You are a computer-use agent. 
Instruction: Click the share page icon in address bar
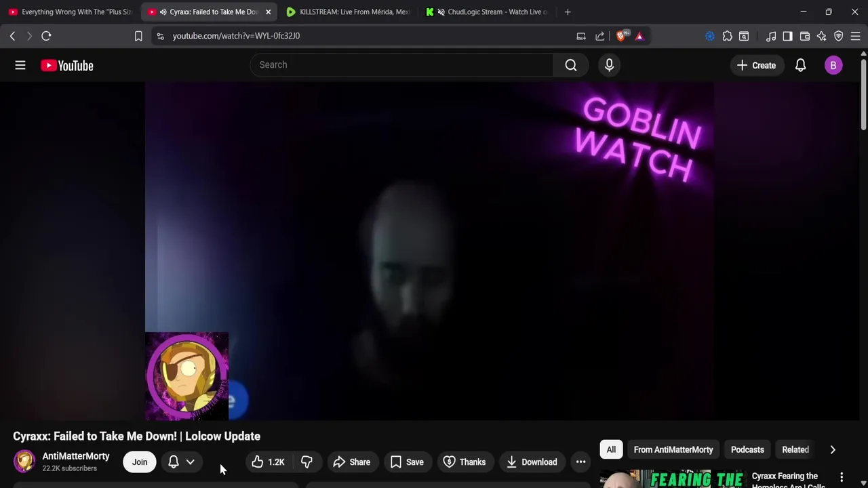point(600,36)
